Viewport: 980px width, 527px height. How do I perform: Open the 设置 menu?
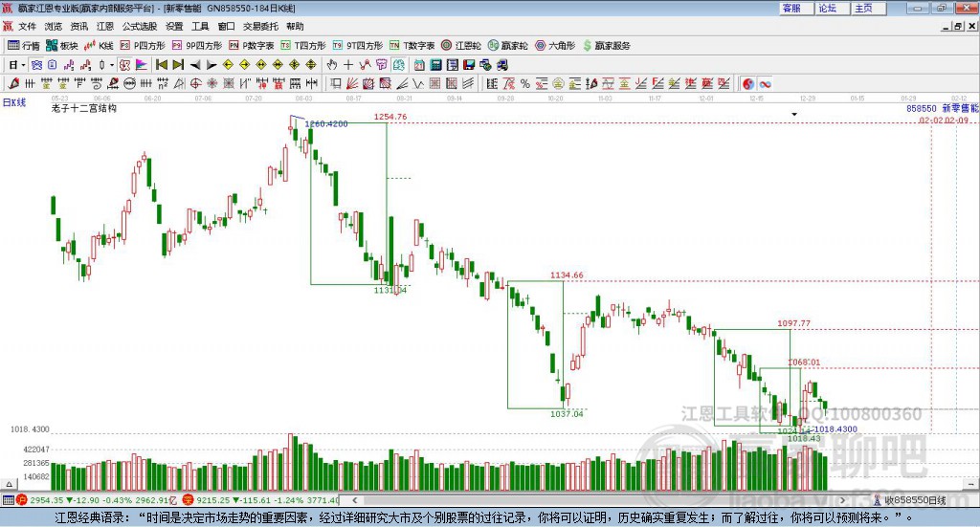174,26
